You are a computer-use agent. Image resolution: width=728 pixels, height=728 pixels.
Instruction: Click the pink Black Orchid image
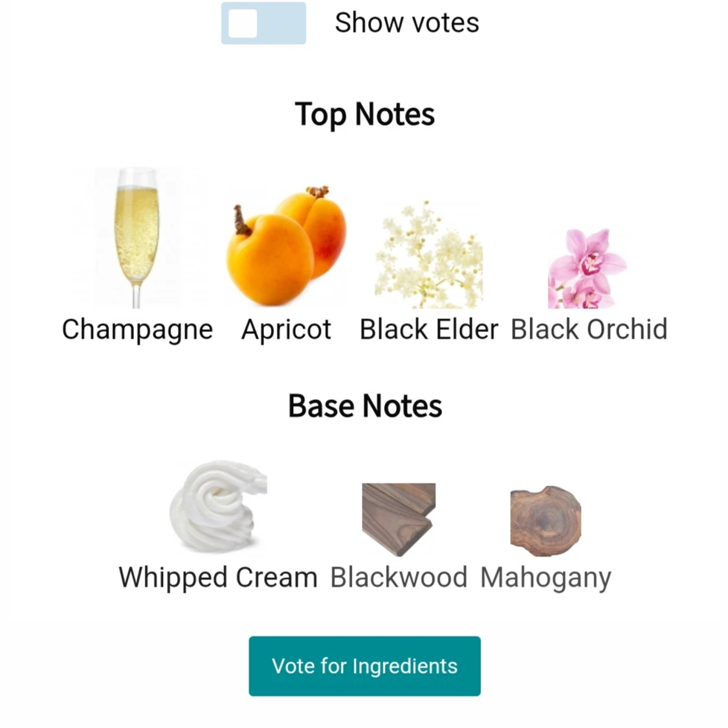point(587,268)
